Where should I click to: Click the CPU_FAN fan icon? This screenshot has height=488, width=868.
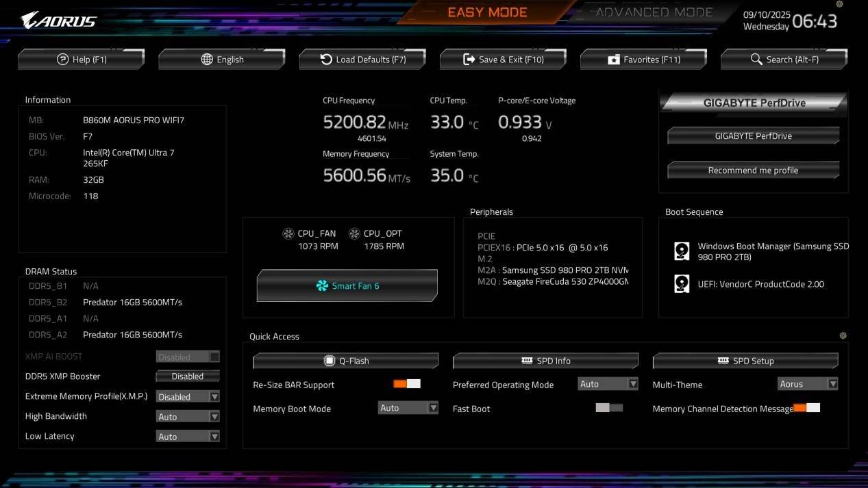[288, 233]
